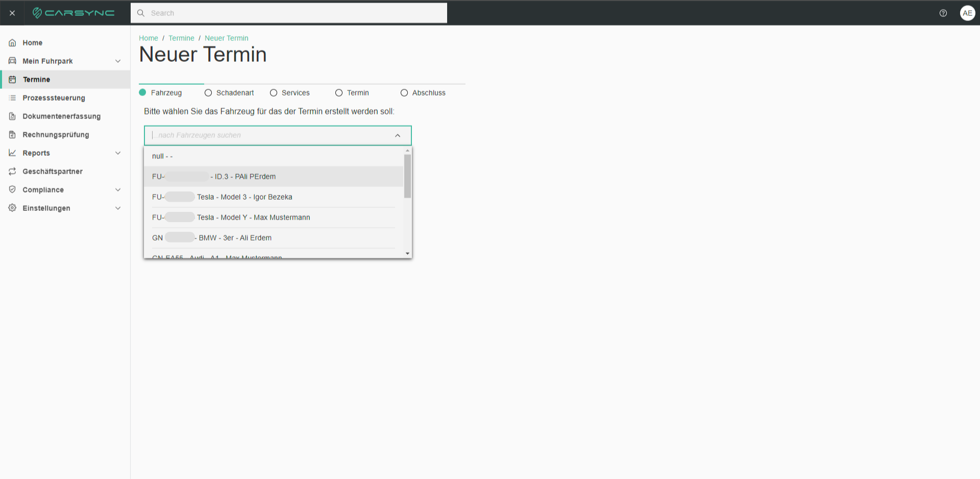Expand the Mein Fuhrpark chevron
The image size is (980, 479).
[x=118, y=61]
